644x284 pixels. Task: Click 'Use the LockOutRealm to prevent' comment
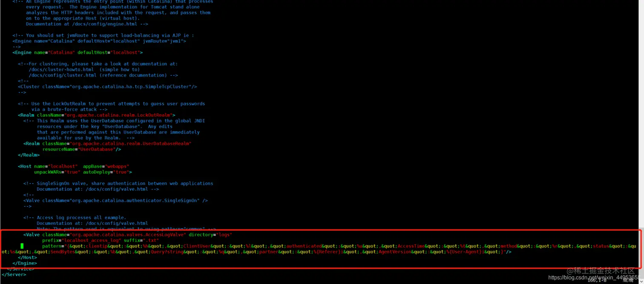pyautogui.click(x=75, y=103)
